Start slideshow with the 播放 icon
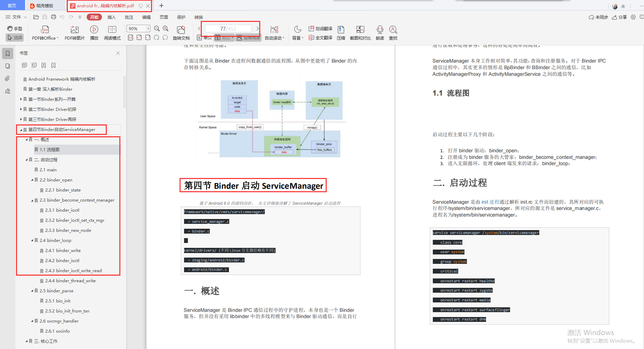The width and height of the screenshot is (644, 349). (x=94, y=33)
